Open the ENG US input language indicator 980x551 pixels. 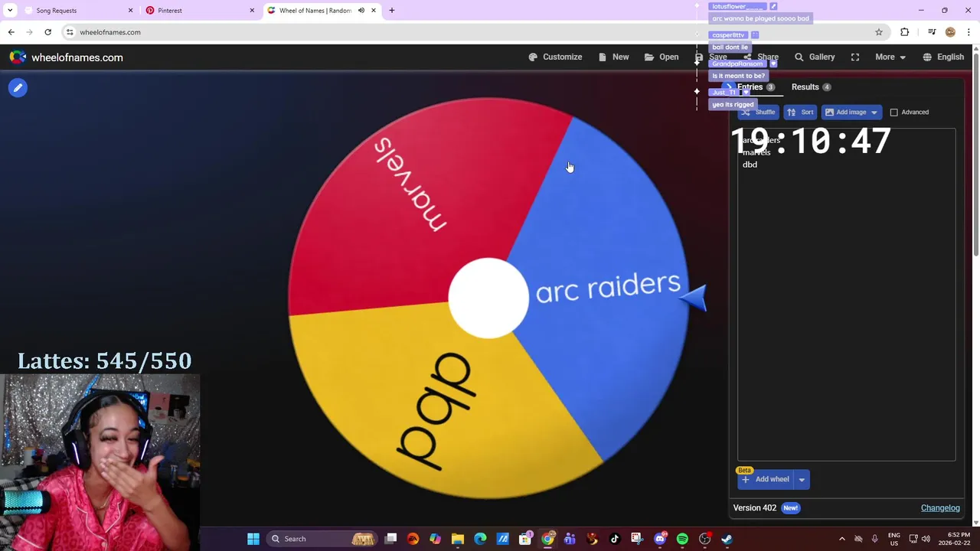pyautogui.click(x=893, y=539)
